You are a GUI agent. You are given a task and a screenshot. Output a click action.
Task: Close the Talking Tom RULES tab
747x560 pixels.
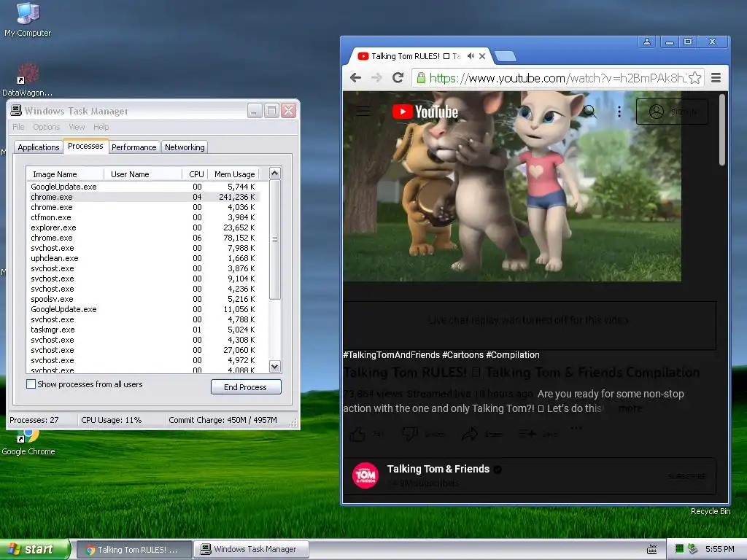point(482,56)
